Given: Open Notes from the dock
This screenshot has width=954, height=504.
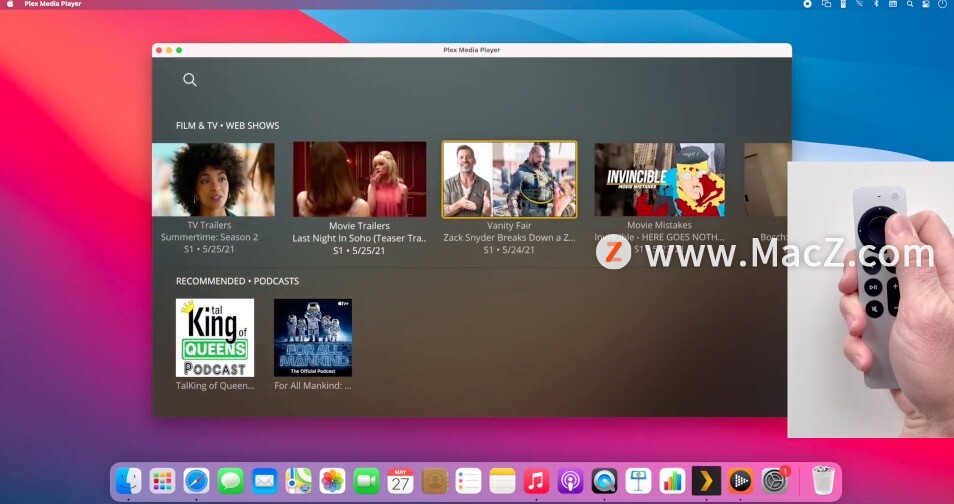Looking at the screenshot, I should click(502, 481).
